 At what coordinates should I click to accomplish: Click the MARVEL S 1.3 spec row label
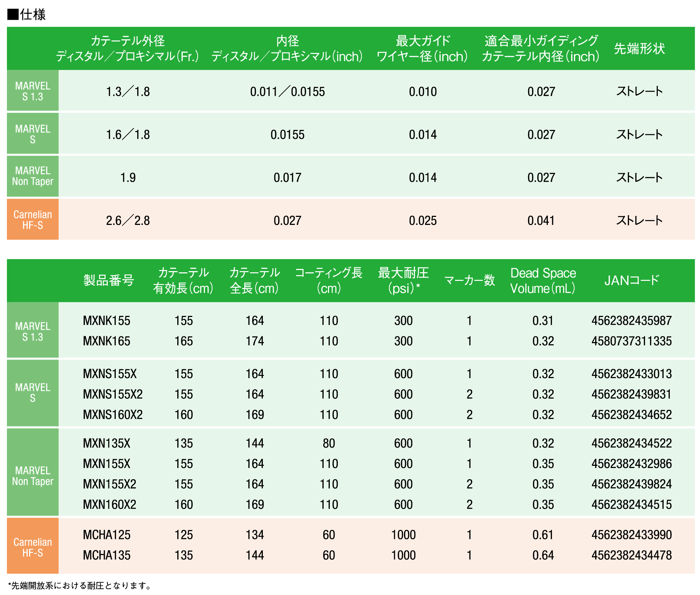click(32, 91)
